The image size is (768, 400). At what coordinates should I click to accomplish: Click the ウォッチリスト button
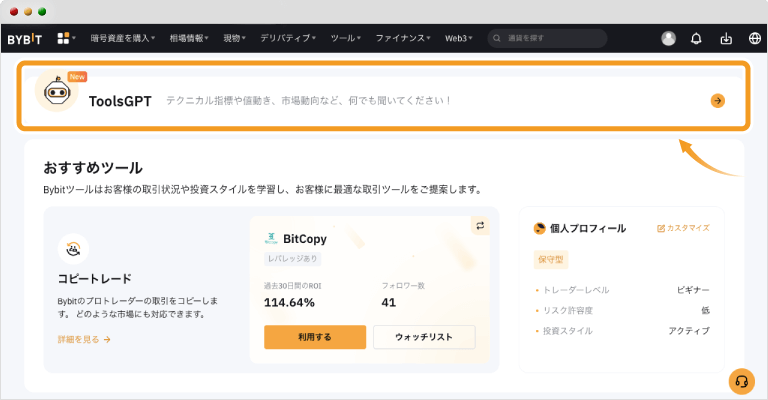424,337
